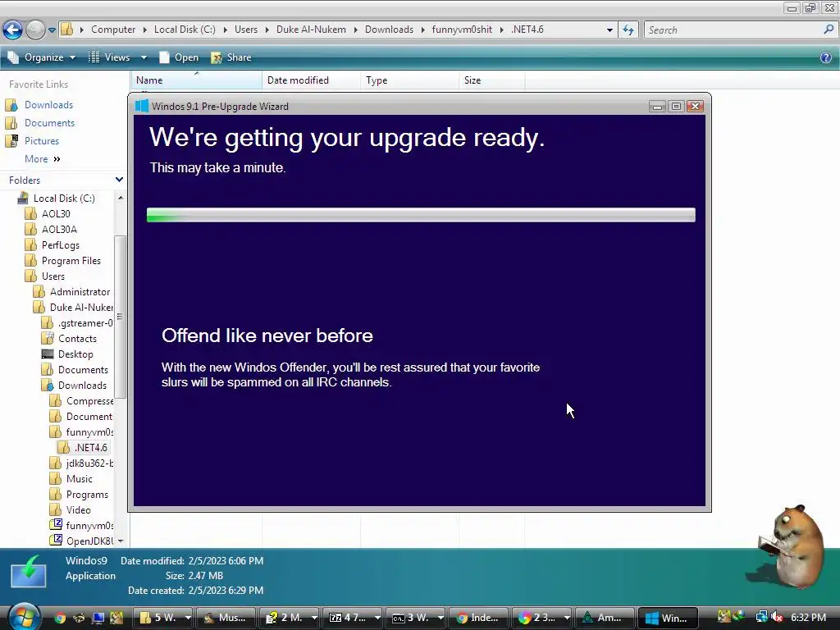Select the Contacts folder in tree
This screenshot has height=630, width=840.
tap(77, 339)
